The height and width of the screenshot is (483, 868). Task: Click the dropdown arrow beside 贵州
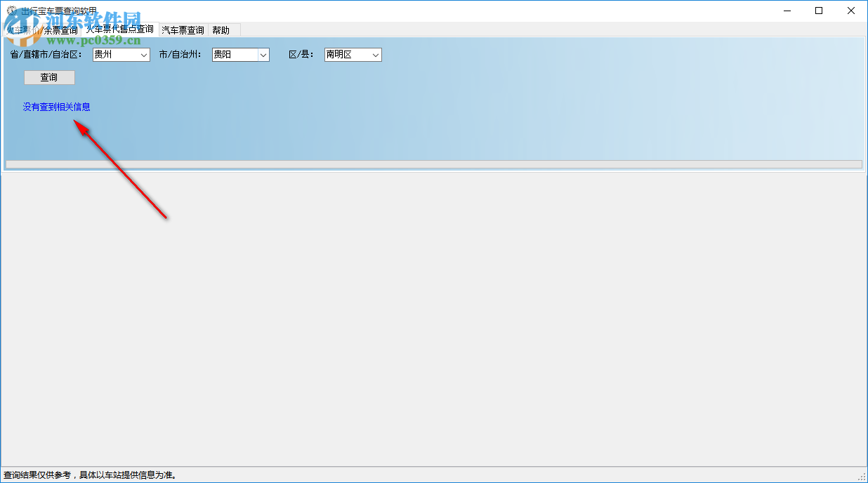tap(144, 54)
